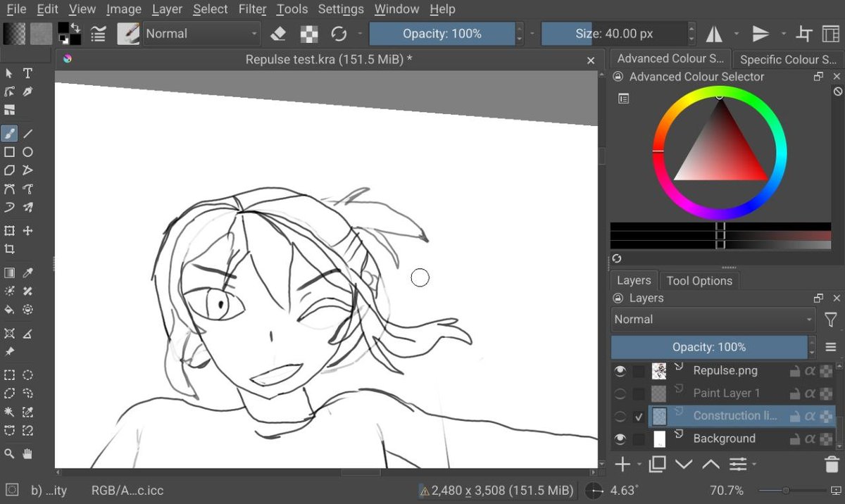Switch to the Tool Options tab
845x504 pixels.
pyautogui.click(x=699, y=280)
